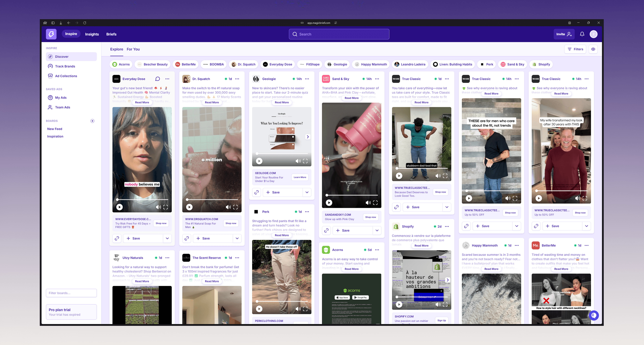Click the browser downloads icon
644x345 pixels.
pos(61,23)
